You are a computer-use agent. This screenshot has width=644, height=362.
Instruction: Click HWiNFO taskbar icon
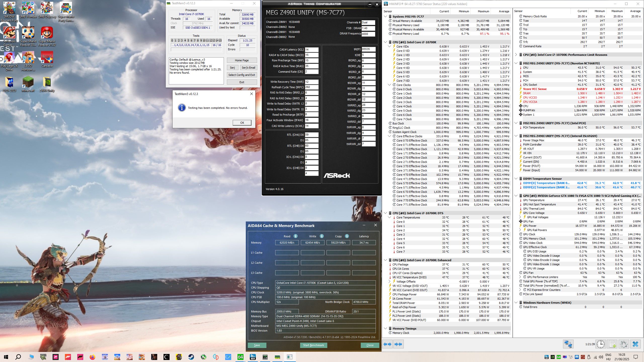[x=253, y=357]
